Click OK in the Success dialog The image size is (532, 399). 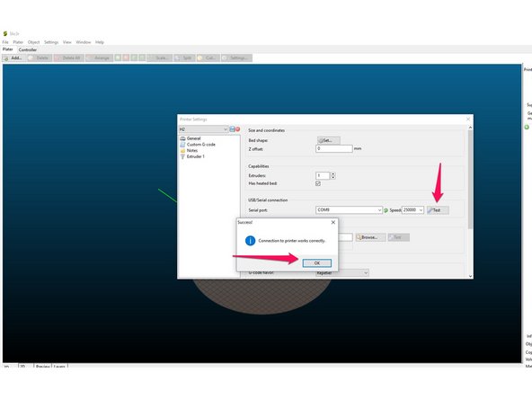(x=317, y=263)
